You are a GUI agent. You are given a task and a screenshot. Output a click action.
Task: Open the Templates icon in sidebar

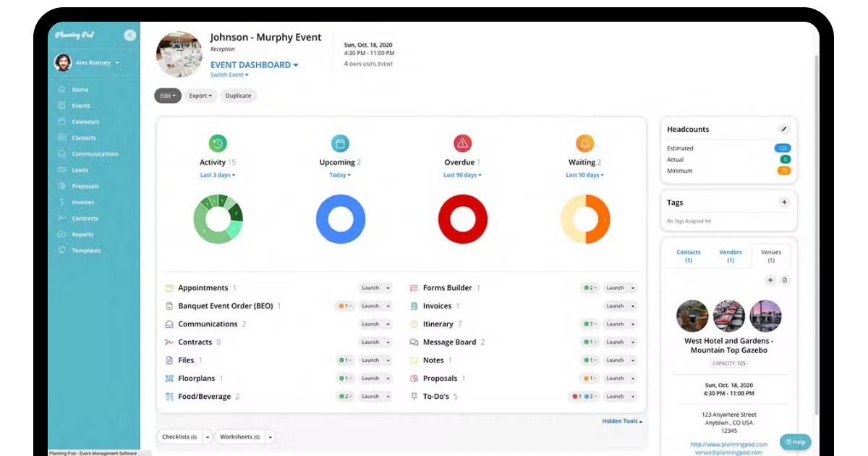pos(62,250)
